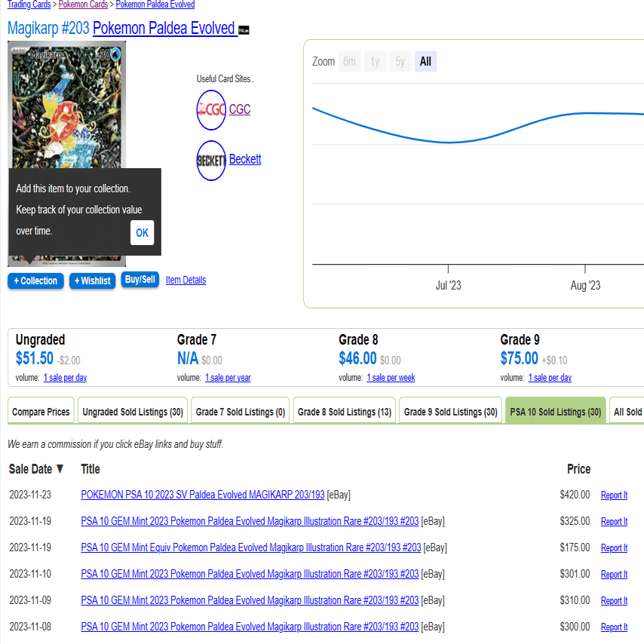Viewport: 644px width, 644px height.
Task: Report the $301.00 sale
Action: (x=614, y=574)
